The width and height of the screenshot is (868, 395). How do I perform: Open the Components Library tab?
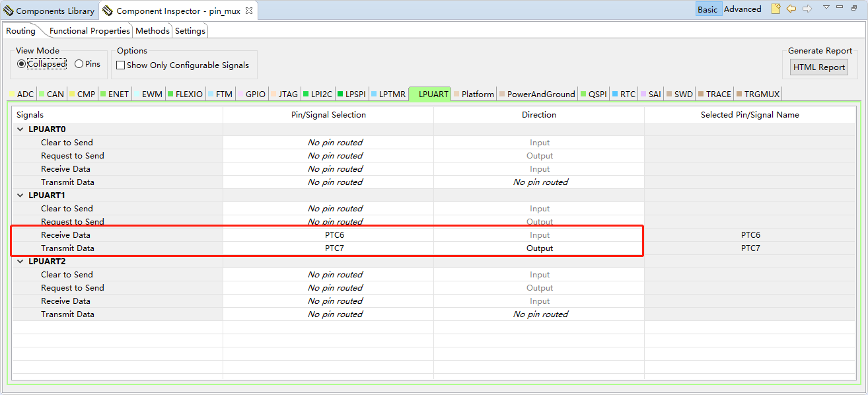(x=50, y=11)
